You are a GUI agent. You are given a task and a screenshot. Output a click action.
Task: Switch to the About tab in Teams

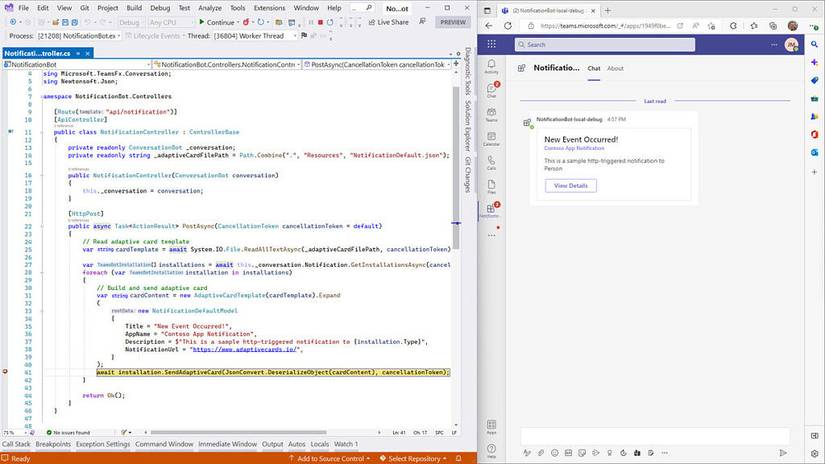pyautogui.click(x=615, y=68)
